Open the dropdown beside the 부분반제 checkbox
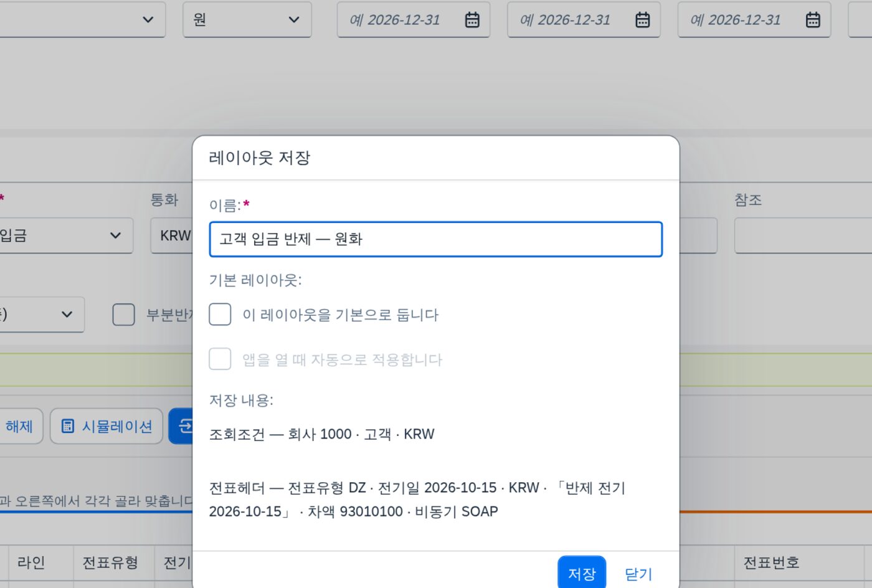This screenshot has width=872, height=588. click(41, 315)
